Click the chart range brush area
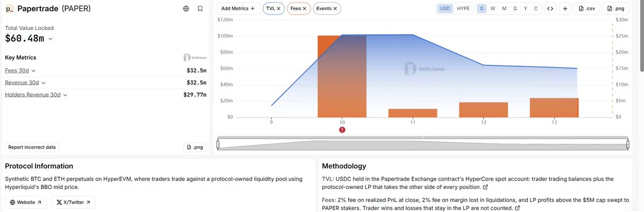Screen dimensions: 644x212 pyautogui.click(x=423, y=144)
